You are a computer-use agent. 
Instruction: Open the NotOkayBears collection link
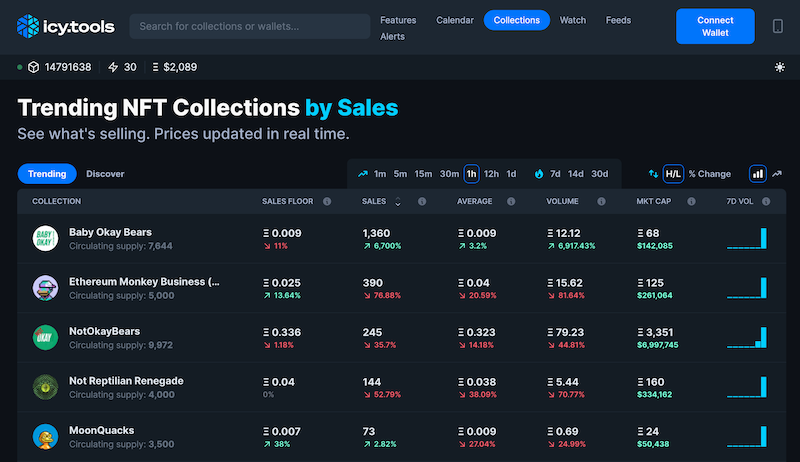click(104, 331)
